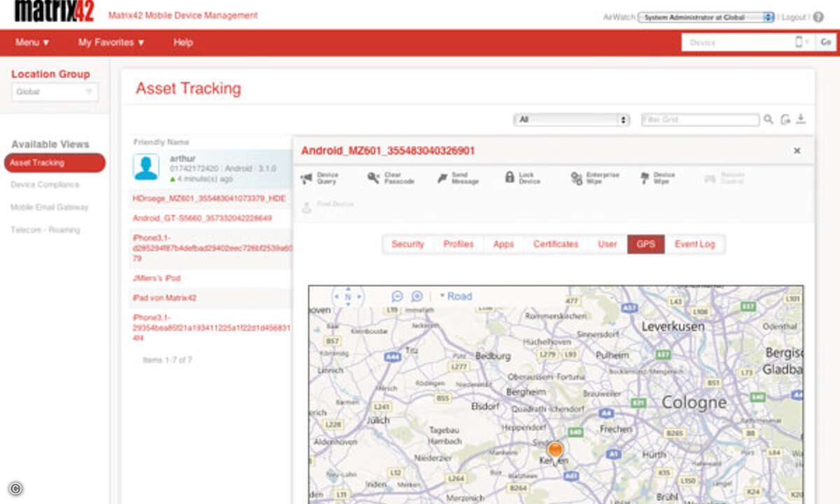The height and width of the screenshot is (504, 840).
Task: Click the Device Query megaphone icon
Action: (x=307, y=178)
